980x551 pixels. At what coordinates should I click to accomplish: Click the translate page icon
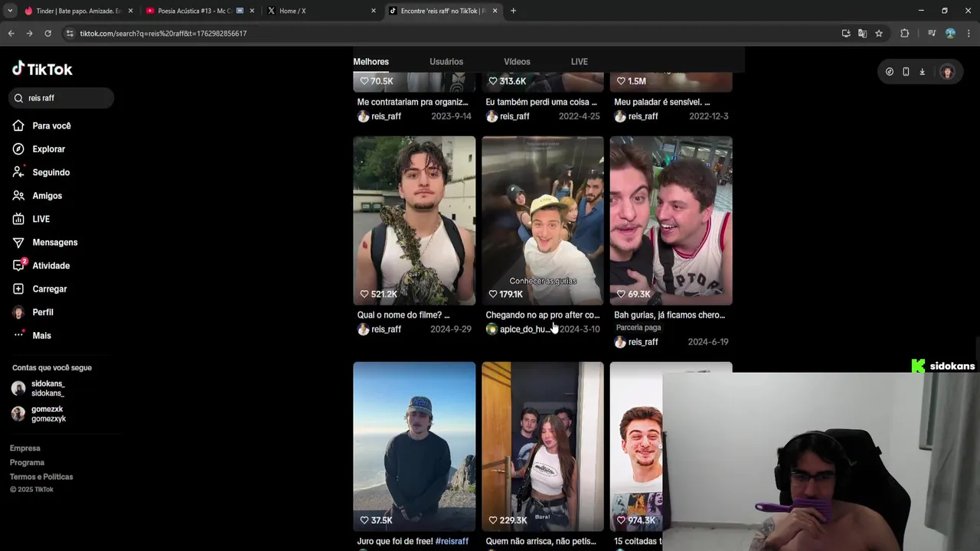point(862,34)
